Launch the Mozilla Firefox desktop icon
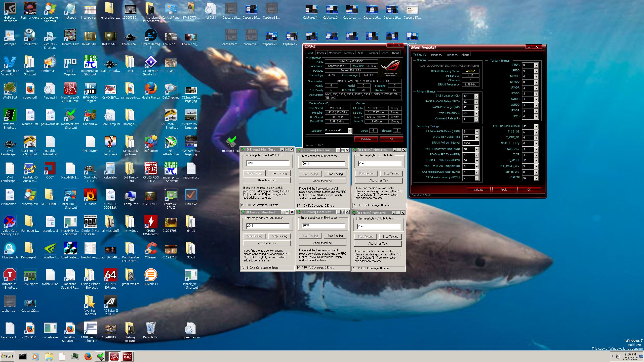The image size is (644, 362). pos(151,90)
